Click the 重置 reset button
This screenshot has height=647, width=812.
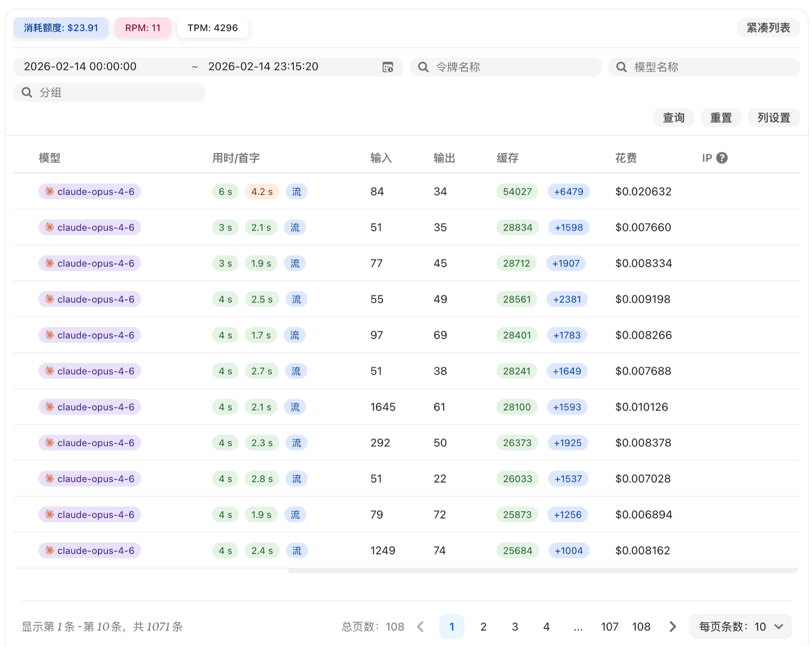[721, 118]
